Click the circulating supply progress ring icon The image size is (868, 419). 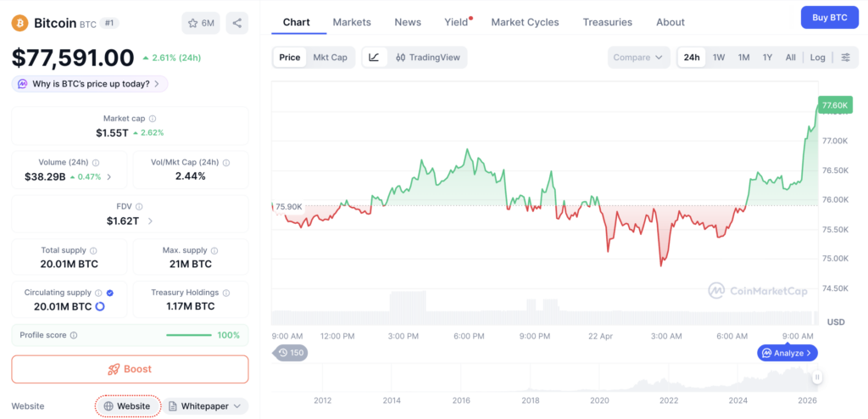[x=100, y=306]
